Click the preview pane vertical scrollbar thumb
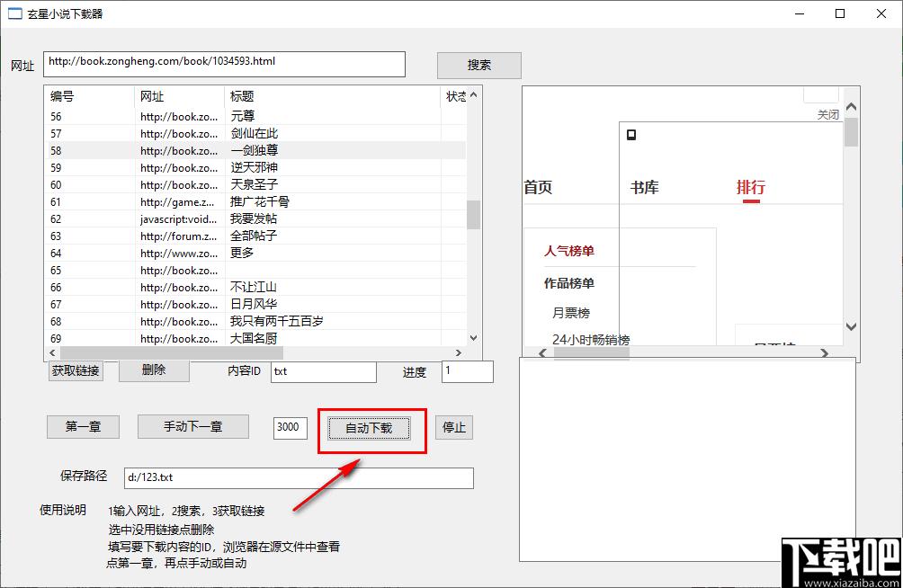Screen dimensions: 903x588 click(851, 132)
